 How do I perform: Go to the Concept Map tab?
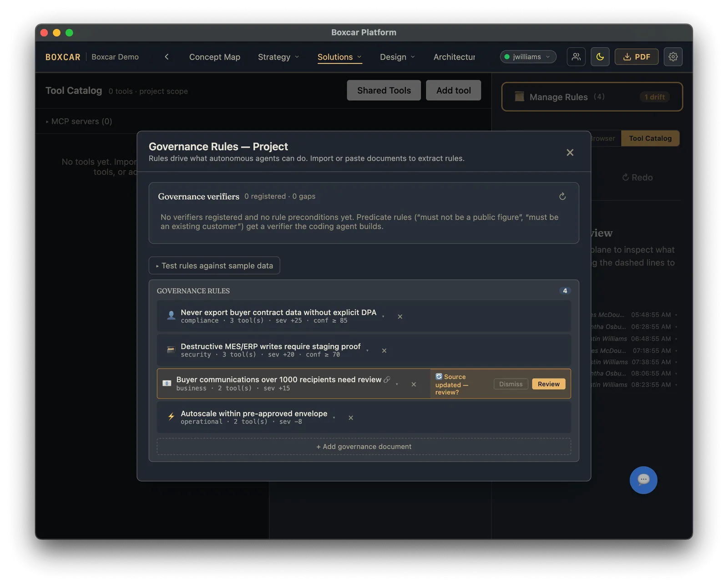[x=215, y=57]
